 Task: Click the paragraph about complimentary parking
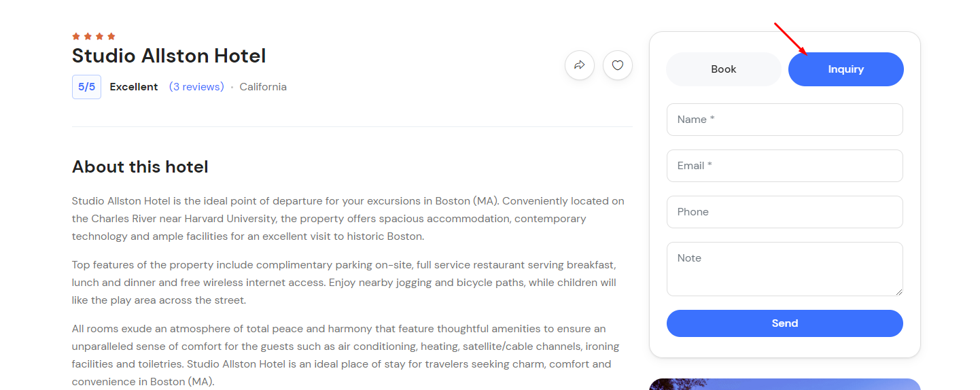click(x=344, y=282)
